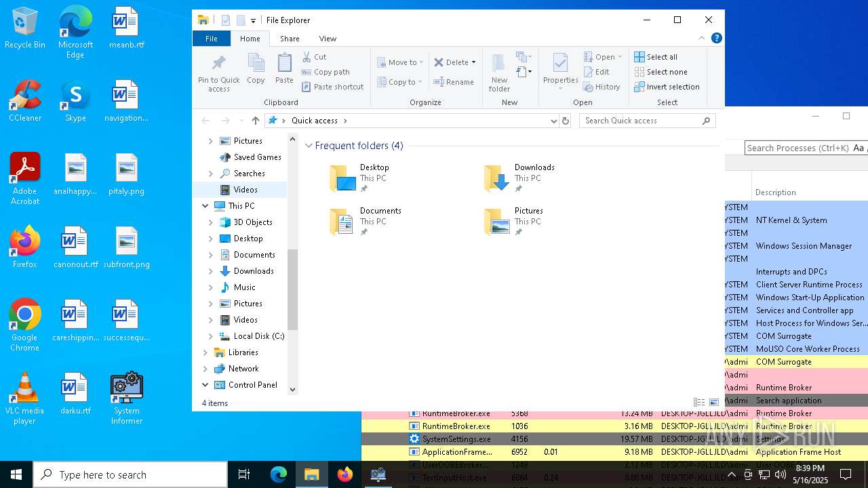Expand the Libraries tree node
The height and width of the screenshot is (488, 868).
205,352
